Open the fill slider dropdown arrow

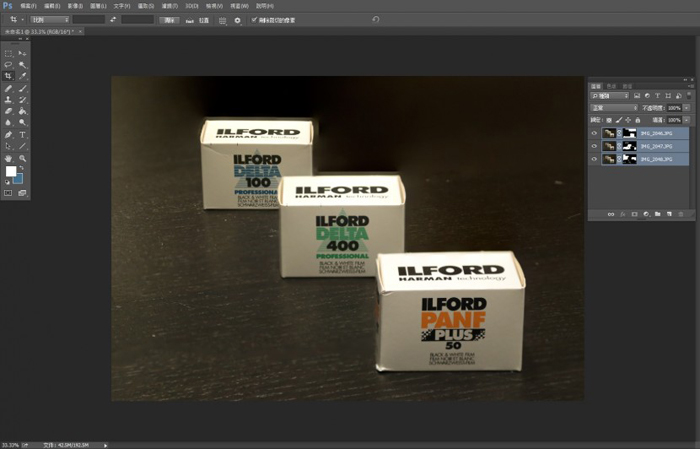(x=687, y=120)
